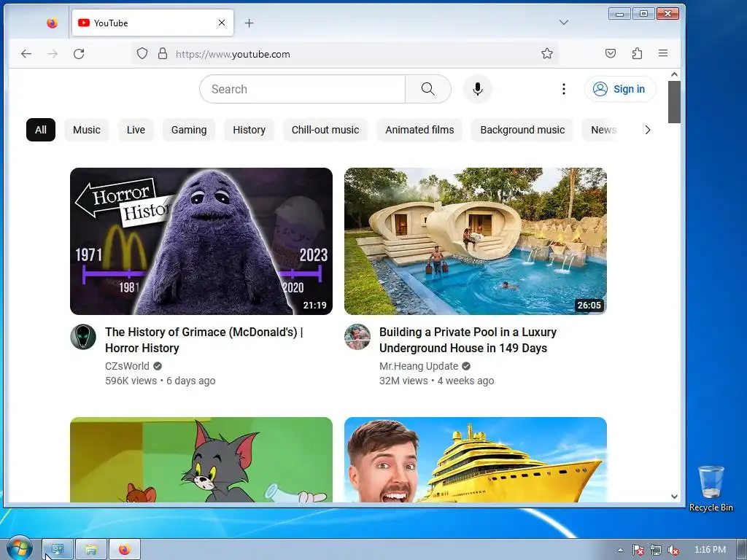
Task: Open tracking protection shield icon
Action: [x=142, y=53]
